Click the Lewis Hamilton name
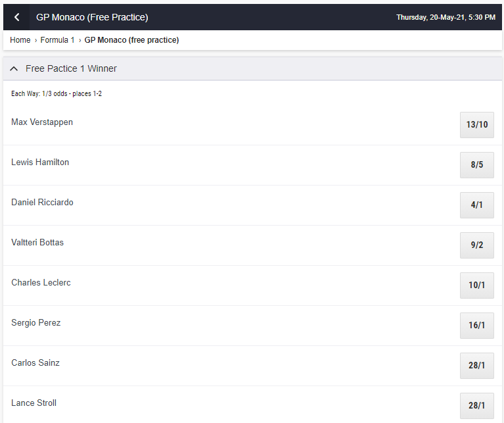 point(40,162)
